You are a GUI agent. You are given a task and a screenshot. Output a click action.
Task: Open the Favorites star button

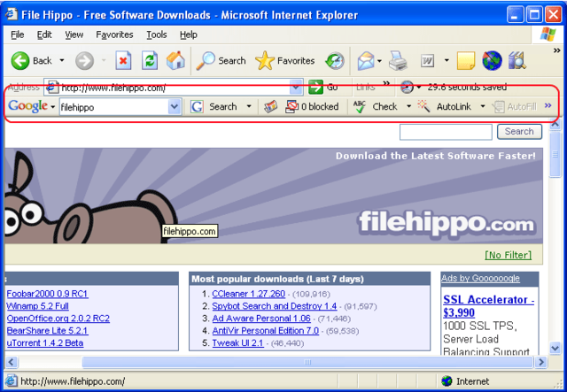click(285, 61)
